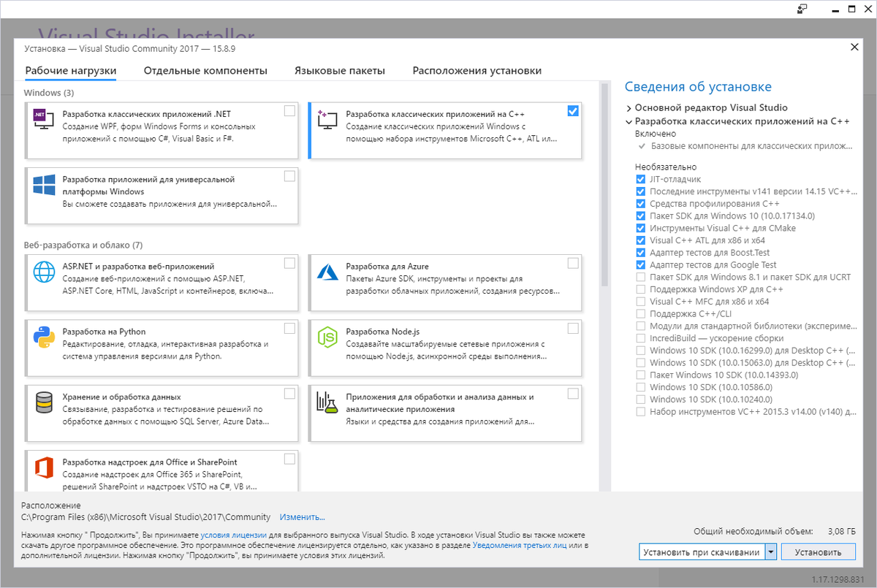Check the Office and SharePoint workload checkbox
This screenshot has height=588, width=877.
(x=289, y=459)
